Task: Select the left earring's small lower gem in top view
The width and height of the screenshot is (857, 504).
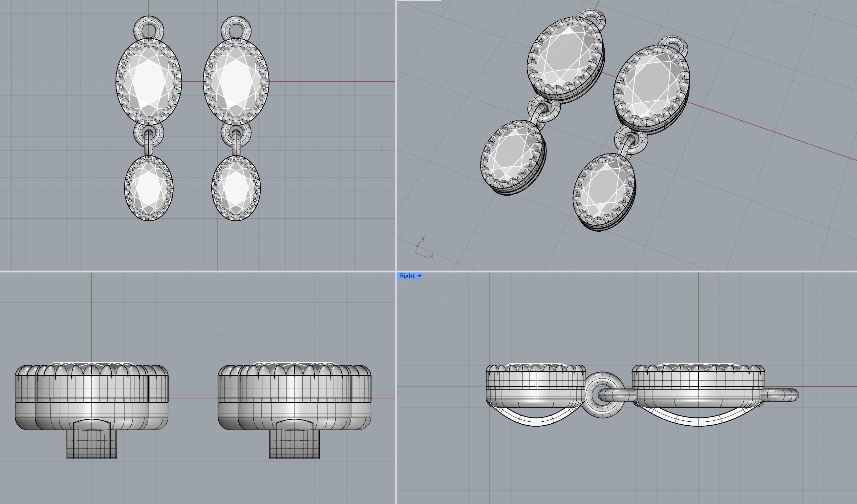Action: click(x=149, y=188)
